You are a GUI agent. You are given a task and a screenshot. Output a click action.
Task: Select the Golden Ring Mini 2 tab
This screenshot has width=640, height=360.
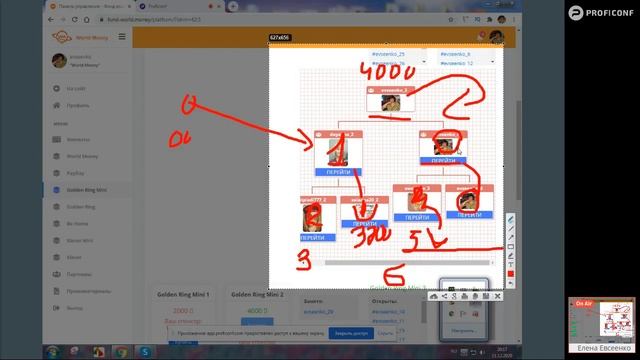257,294
